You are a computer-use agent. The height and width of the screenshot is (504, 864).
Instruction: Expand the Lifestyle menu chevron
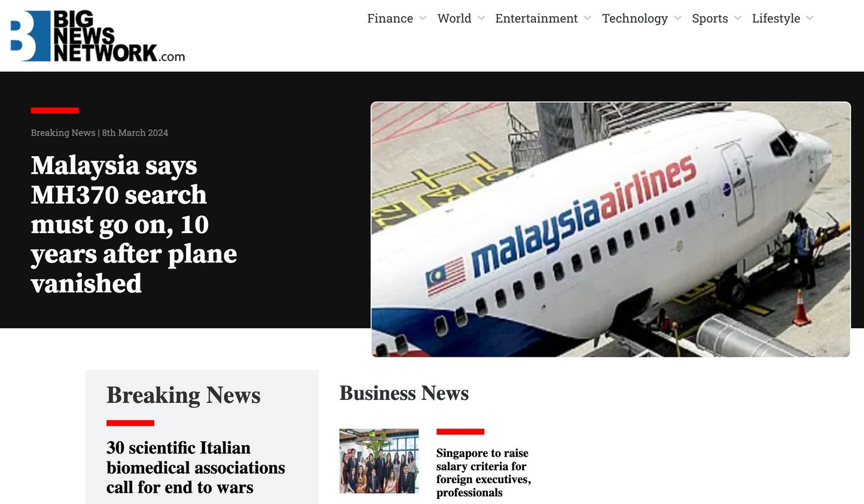coord(810,19)
